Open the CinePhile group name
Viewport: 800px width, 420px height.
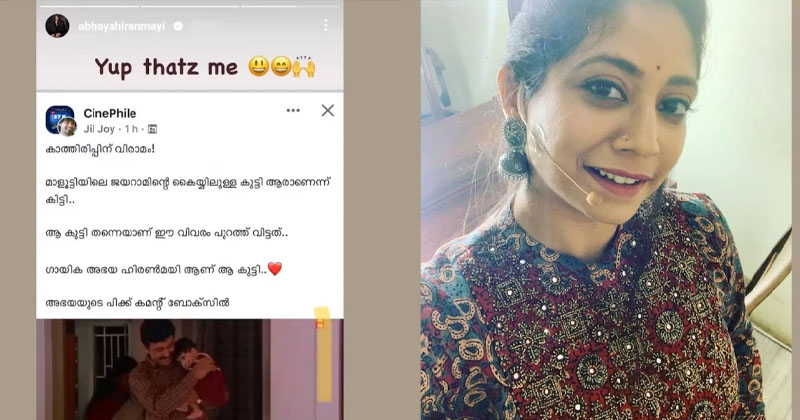pos(110,113)
